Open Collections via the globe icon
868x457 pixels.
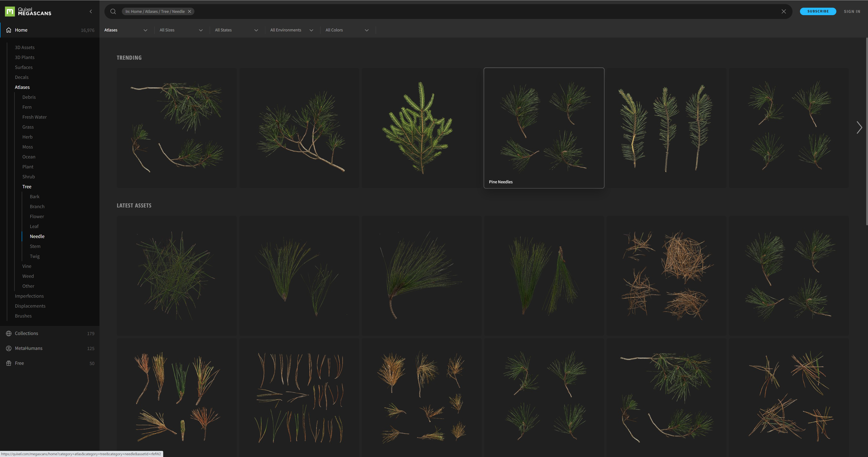[x=9, y=333]
